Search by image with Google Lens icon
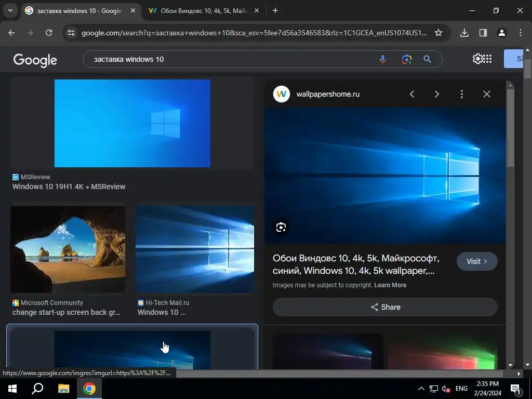 coord(406,59)
